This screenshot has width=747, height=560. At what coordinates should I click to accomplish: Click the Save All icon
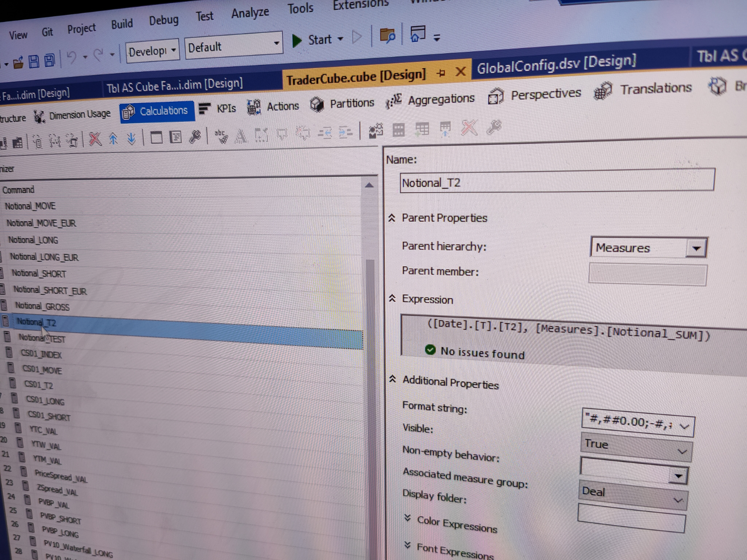[49, 60]
